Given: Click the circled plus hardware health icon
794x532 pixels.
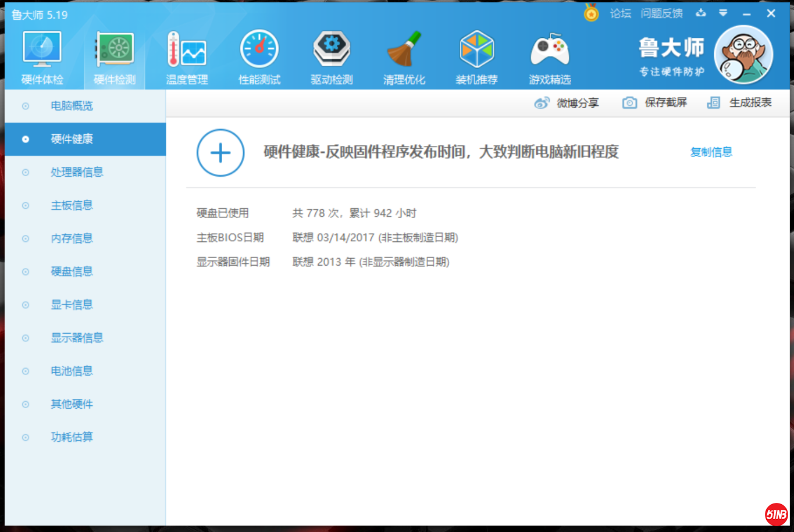Looking at the screenshot, I should [x=220, y=153].
